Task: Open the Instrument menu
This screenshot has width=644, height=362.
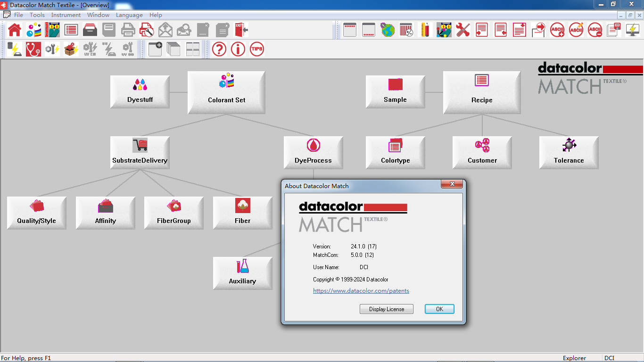Action: tap(66, 15)
